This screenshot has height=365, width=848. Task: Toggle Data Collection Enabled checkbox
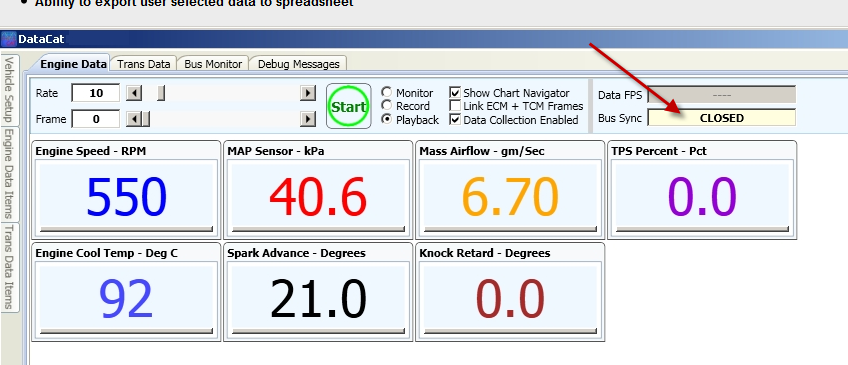point(455,120)
